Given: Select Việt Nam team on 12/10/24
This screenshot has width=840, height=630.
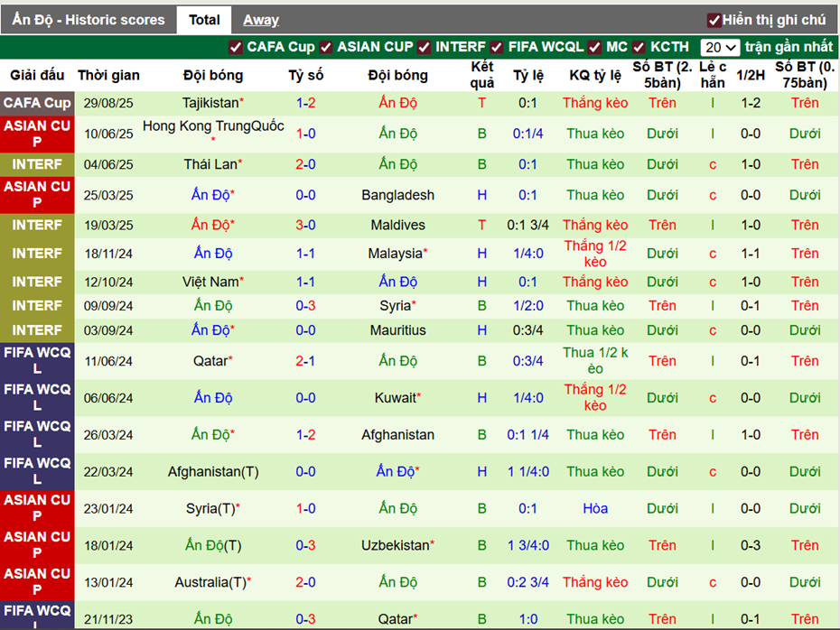Looking at the screenshot, I should (212, 282).
